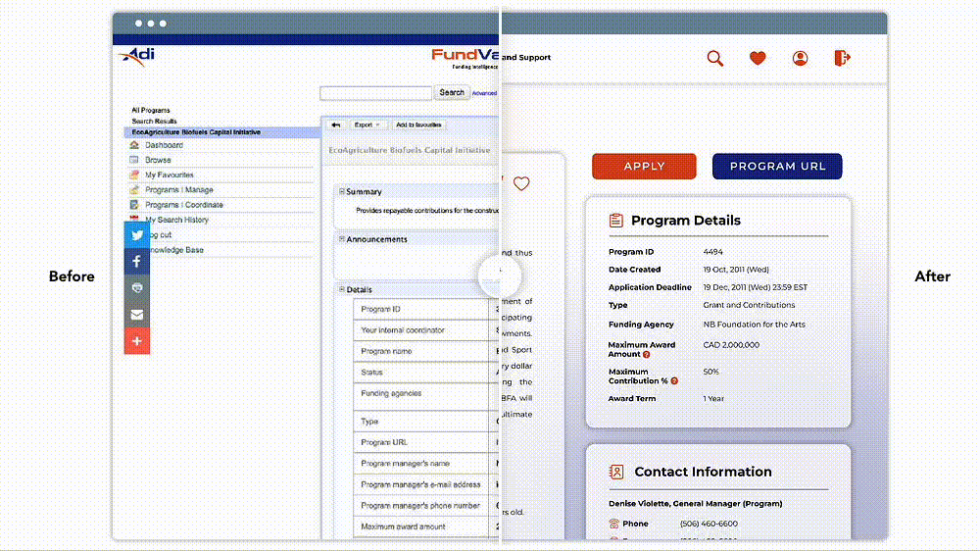Click 'Denise Violette, General Manager (Program)' text
Screen dimensions: 980x551
[x=695, y=504]
